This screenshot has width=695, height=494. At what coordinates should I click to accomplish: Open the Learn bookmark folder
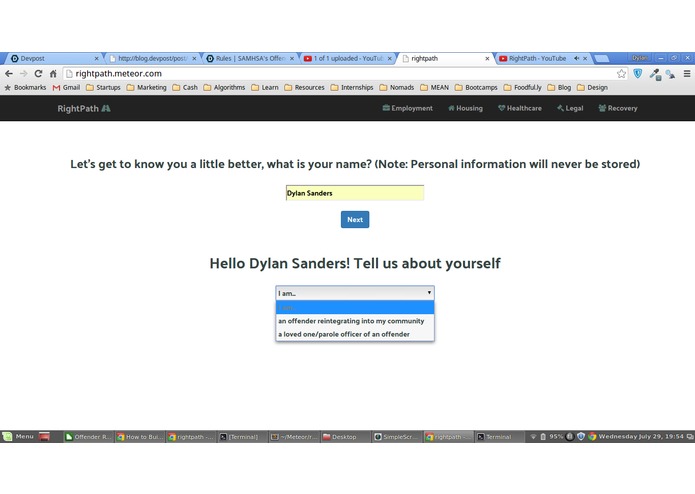[265, 88]
